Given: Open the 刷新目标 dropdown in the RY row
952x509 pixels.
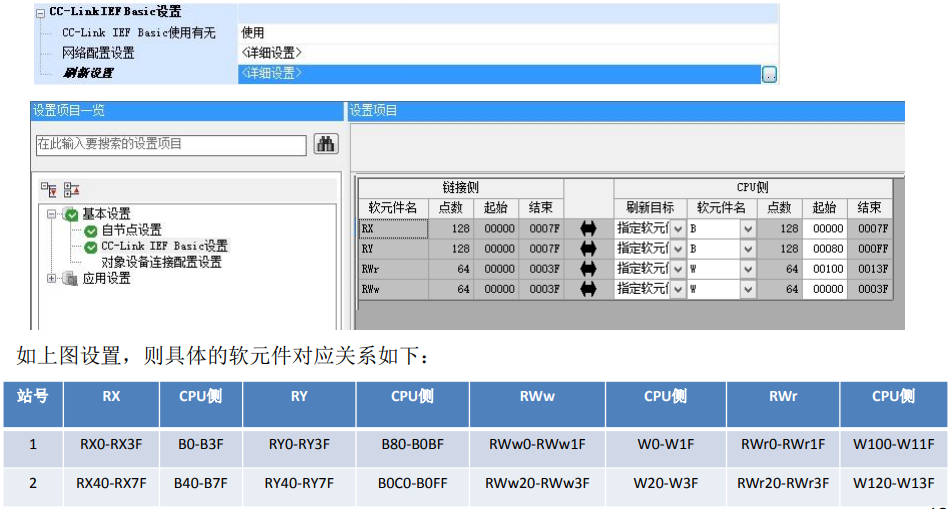Looking at the screenshot, I should [x=678, y=249].
